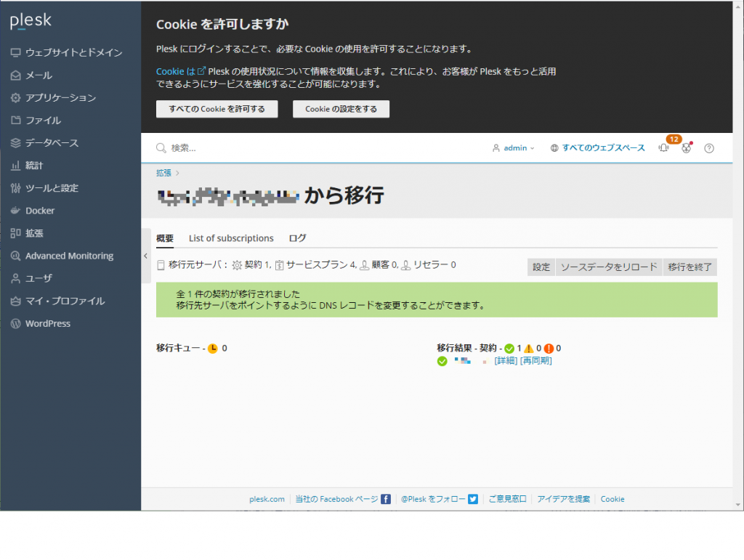This screenshot has width=744, height=560.
Task: Open the help question mark icon
Action: click(x=709, y=148)
